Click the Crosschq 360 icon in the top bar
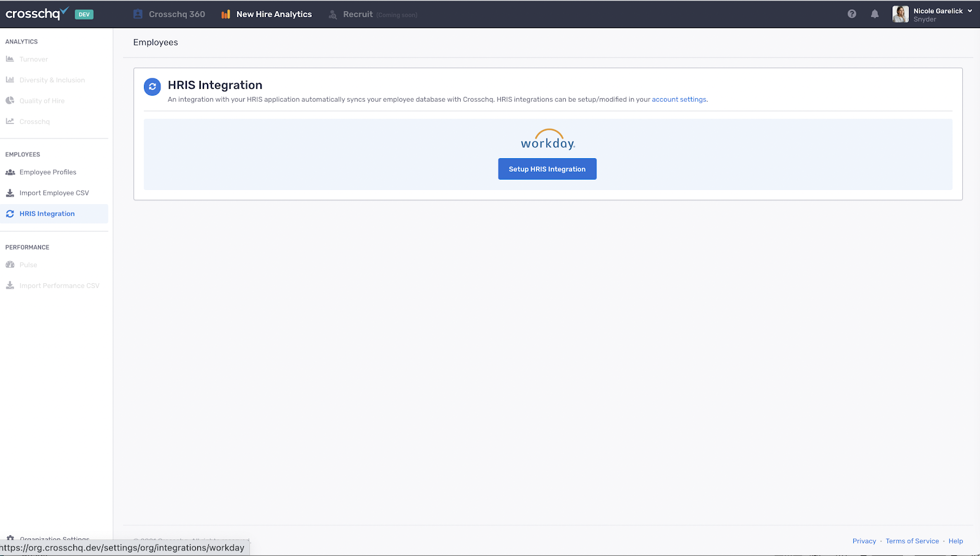This screenshot has width=980, height=556. (138, 14)
